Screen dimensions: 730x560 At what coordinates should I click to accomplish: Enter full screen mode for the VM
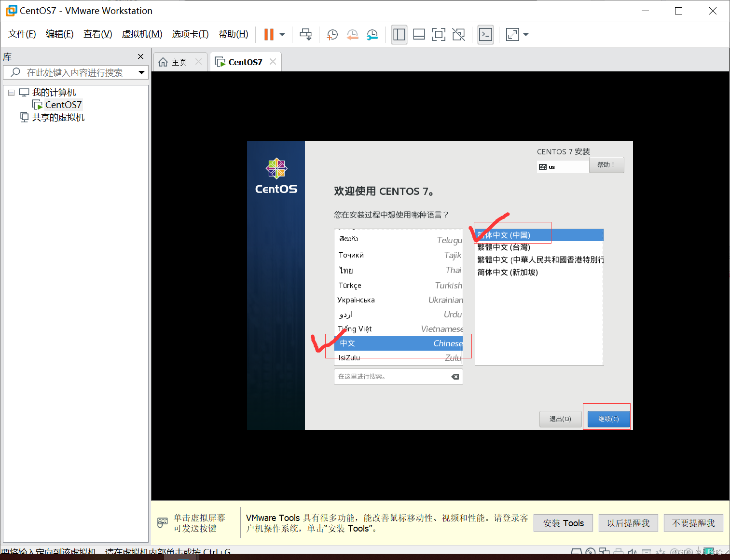439,34
